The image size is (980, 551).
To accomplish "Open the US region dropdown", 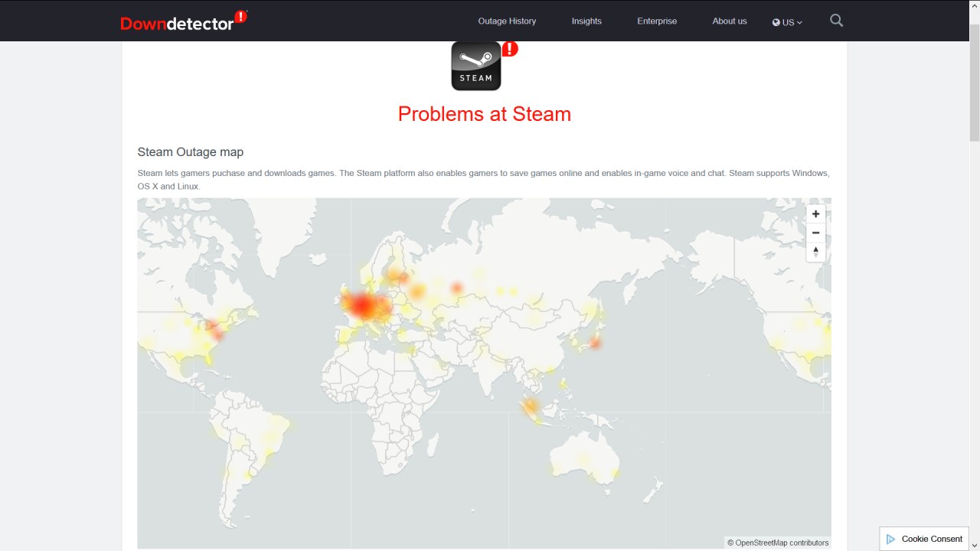I will point(787,22).
